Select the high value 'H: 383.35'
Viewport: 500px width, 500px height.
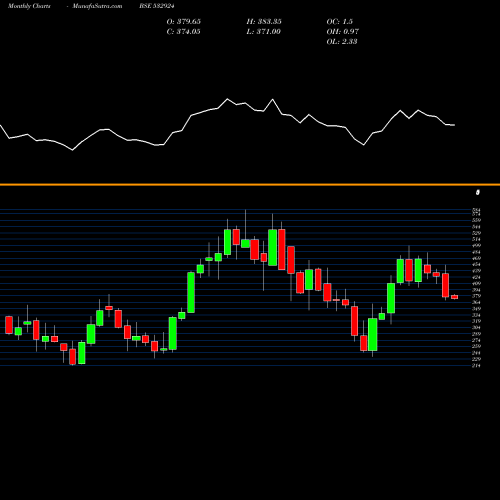point(264,22)
